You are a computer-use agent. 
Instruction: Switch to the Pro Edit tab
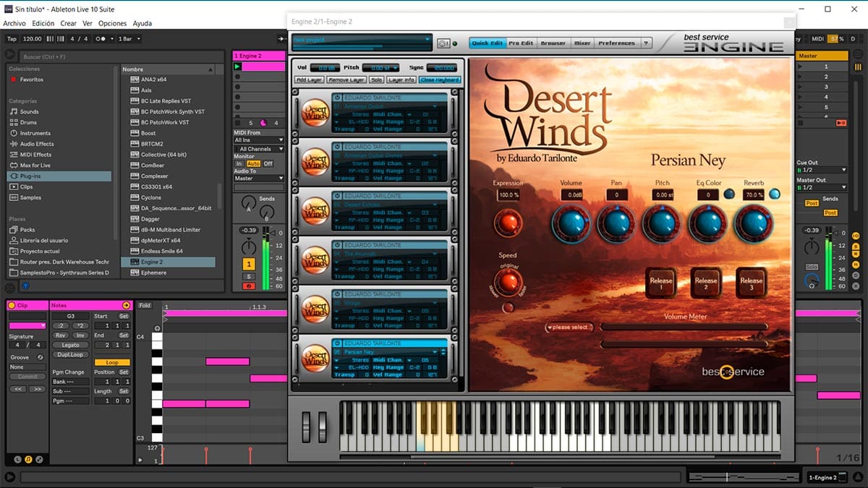pos(521,43)
